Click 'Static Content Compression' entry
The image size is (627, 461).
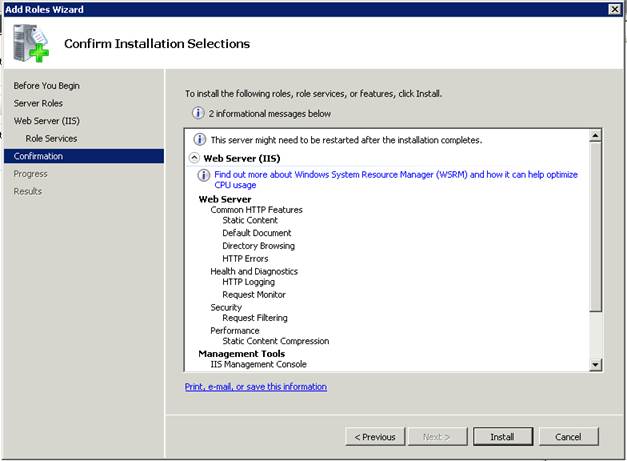click(276, 341)
